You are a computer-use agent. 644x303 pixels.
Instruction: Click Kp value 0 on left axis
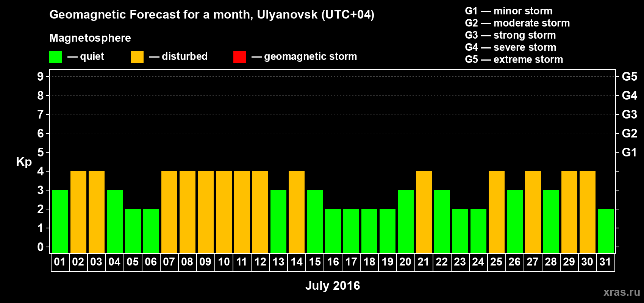click(41, 247)
